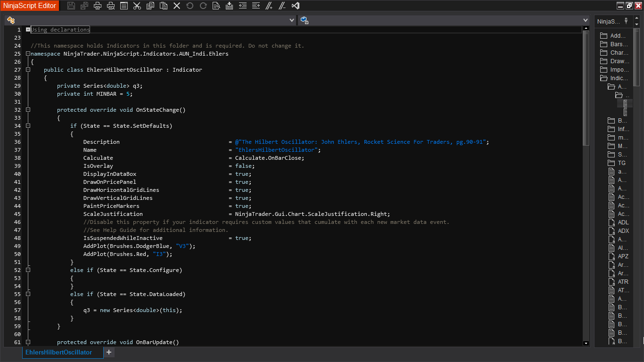Click the Paste clipboard icon

[x=164, y=6]
